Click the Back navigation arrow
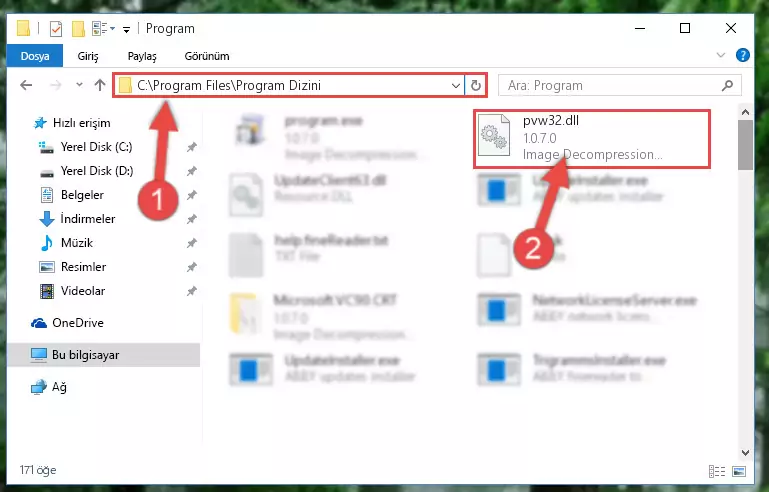This screenshot has width=769, height=492. click(26, 85)
